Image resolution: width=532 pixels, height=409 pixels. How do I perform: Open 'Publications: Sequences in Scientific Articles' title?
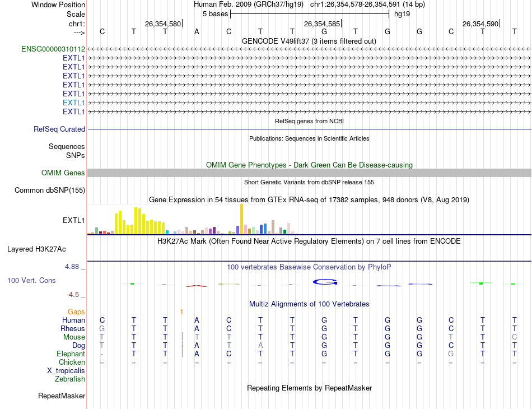(309, 138)
